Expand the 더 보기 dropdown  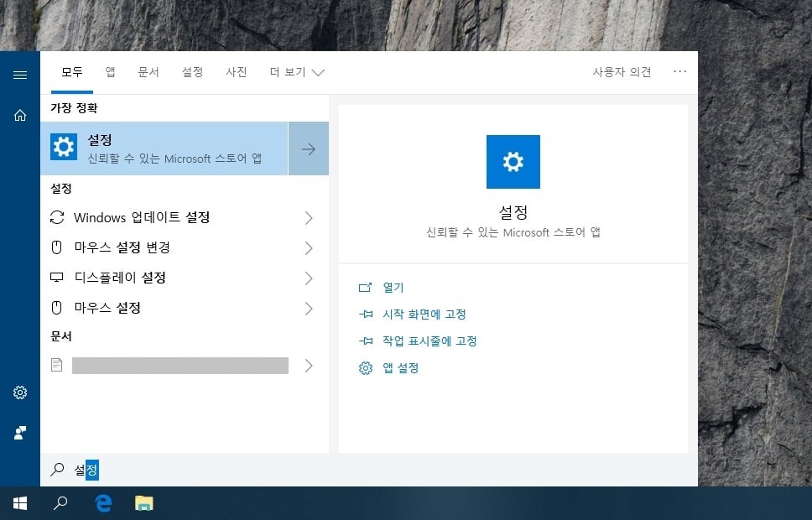(x=297, y=72)
